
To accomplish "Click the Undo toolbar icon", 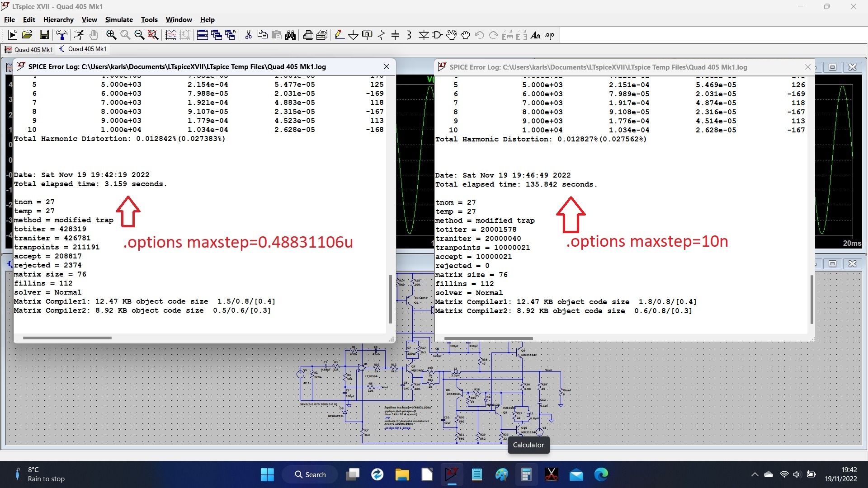I will pyautogui.click(x=480, y=35).
